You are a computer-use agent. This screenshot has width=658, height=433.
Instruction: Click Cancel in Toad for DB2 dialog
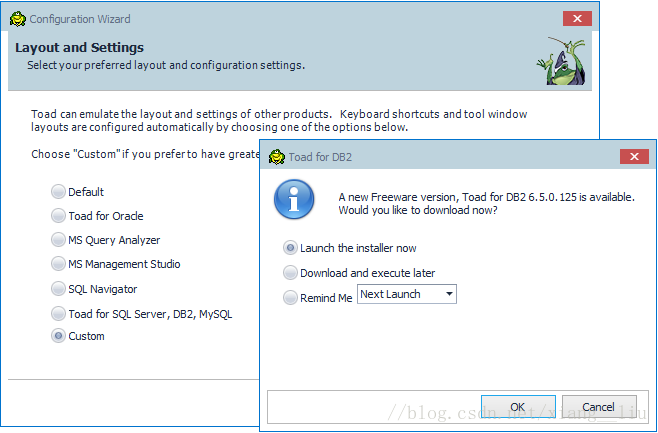point(599,407)
